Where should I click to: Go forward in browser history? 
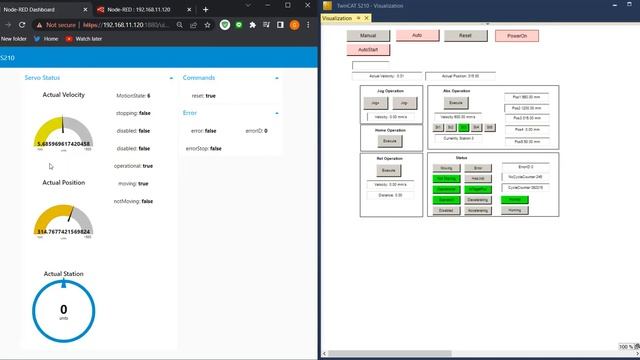8,25
